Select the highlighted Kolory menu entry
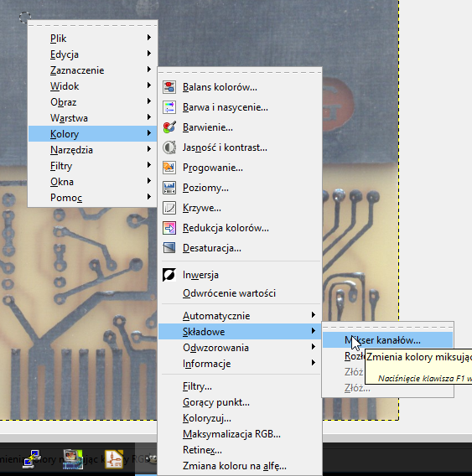This screenshot has width=472, height=476. click(x=92, y=134)
